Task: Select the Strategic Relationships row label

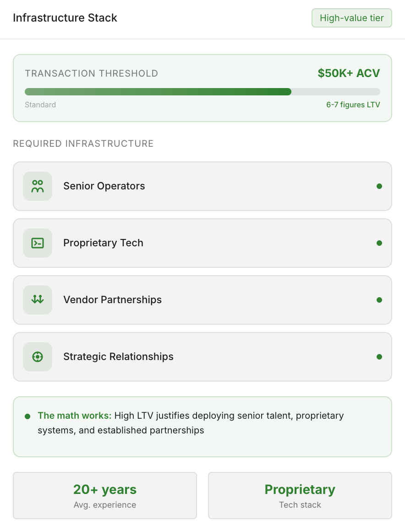Action: pyautogui.click(x=118, y=357)
